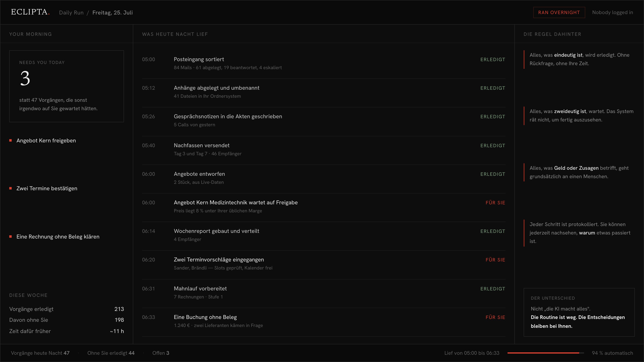
Task: Click the Vorgänge erledigt value 213
Action: [119, 309]
